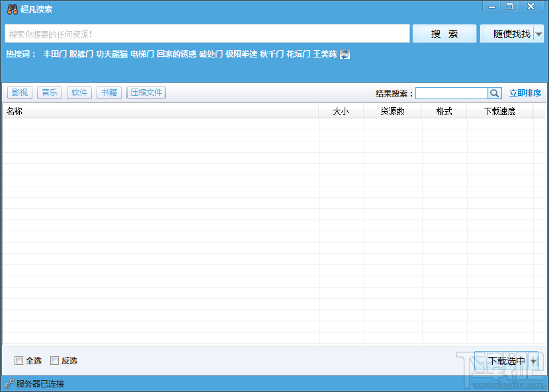Filter results by 音乐 category
The width and height of the screenshot is (549, 392).
50,93
